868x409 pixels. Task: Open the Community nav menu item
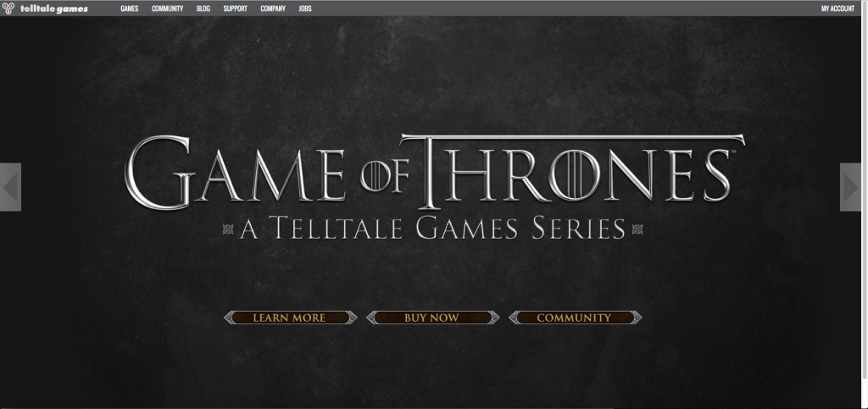click(x=167, y=8)
